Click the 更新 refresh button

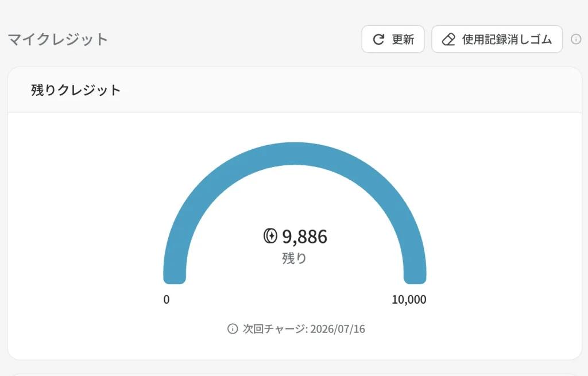pyautogui.click(x=393, y=39)
